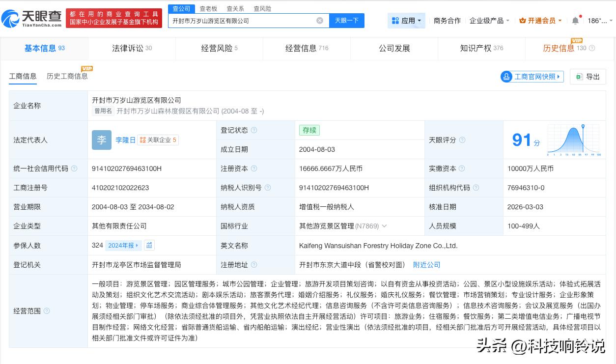Click credit code 91410202769463100H under 统一社会信用代码
Screen dimensions: 616x364
(127, 168)
